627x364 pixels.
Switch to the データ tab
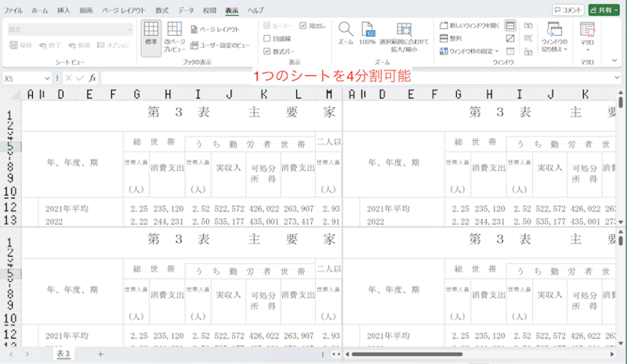coord(186,10)
